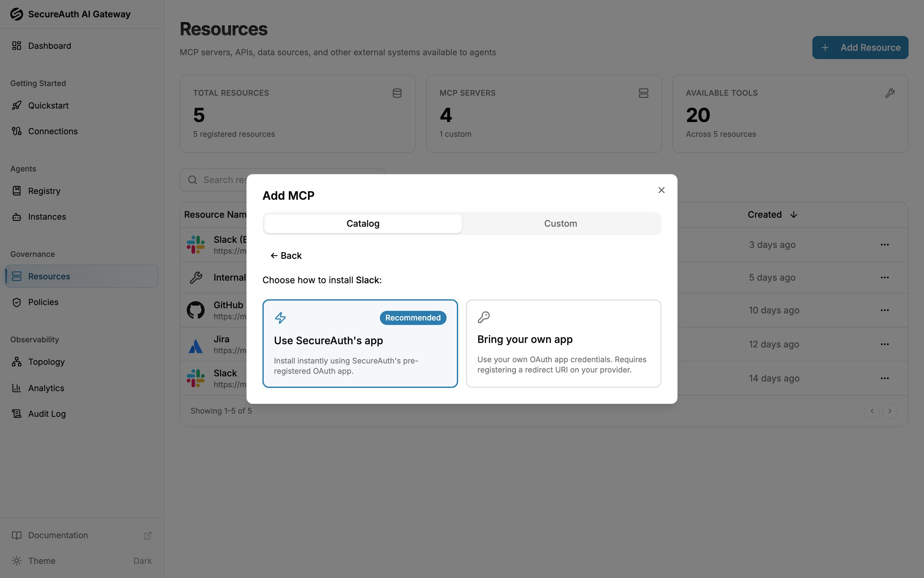
Task: Click the lightning bolt icon
Action: [x=280, y=318]
